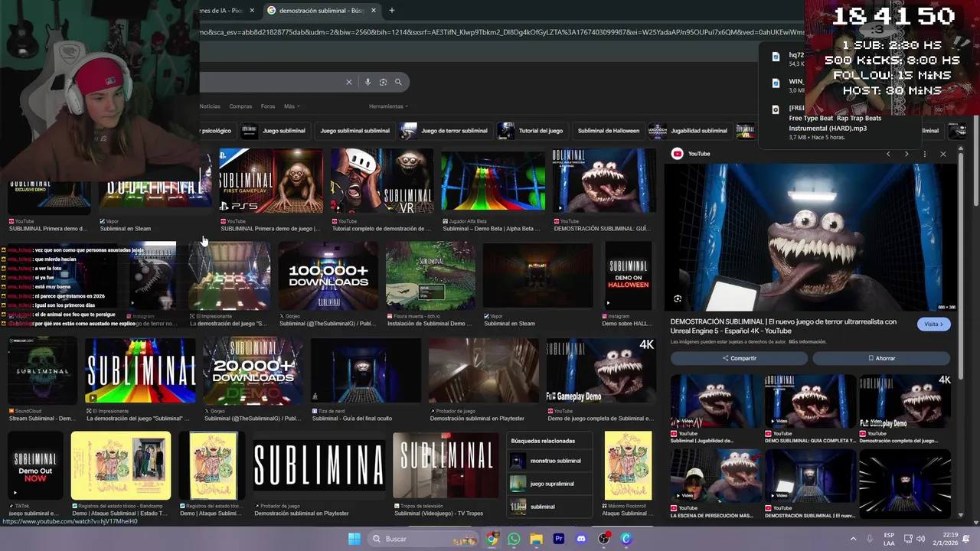Go to previous image in preview panel

[x=888, y=154]
